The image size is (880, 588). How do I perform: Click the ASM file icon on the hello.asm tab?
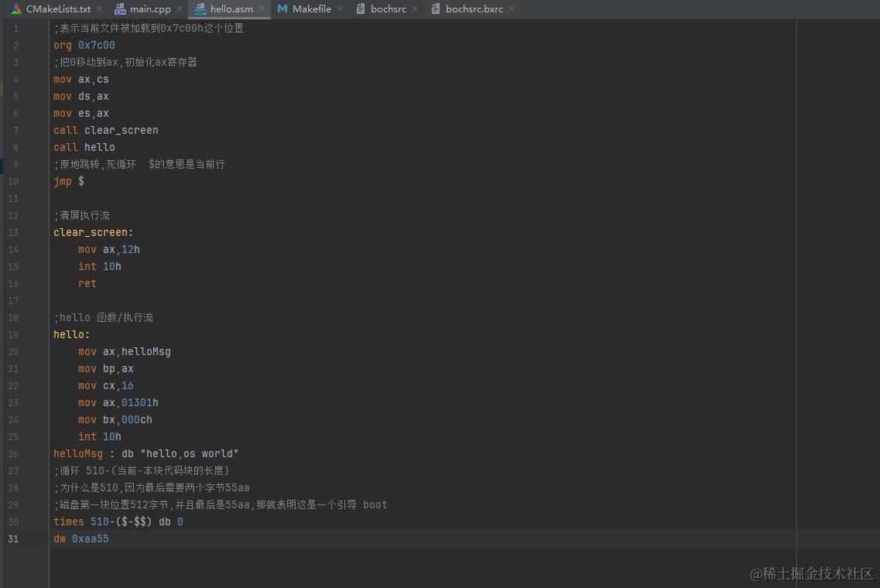(x=200, y=9)
